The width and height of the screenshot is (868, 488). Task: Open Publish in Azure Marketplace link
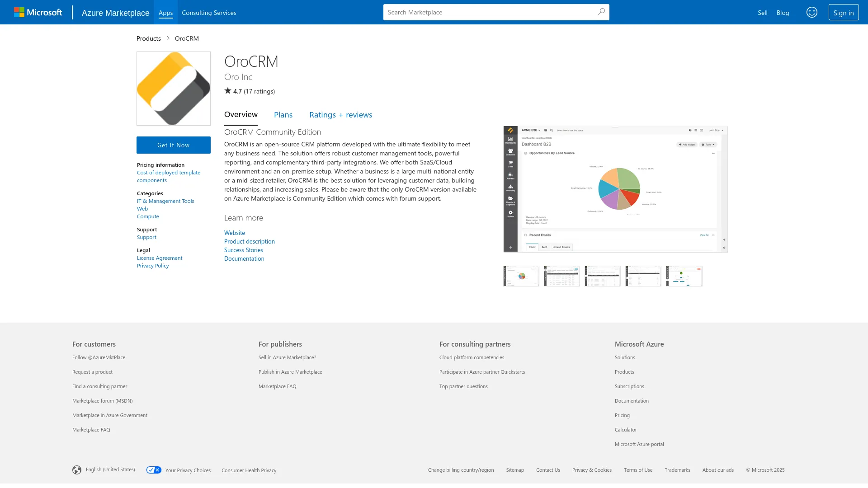[290, 372]
